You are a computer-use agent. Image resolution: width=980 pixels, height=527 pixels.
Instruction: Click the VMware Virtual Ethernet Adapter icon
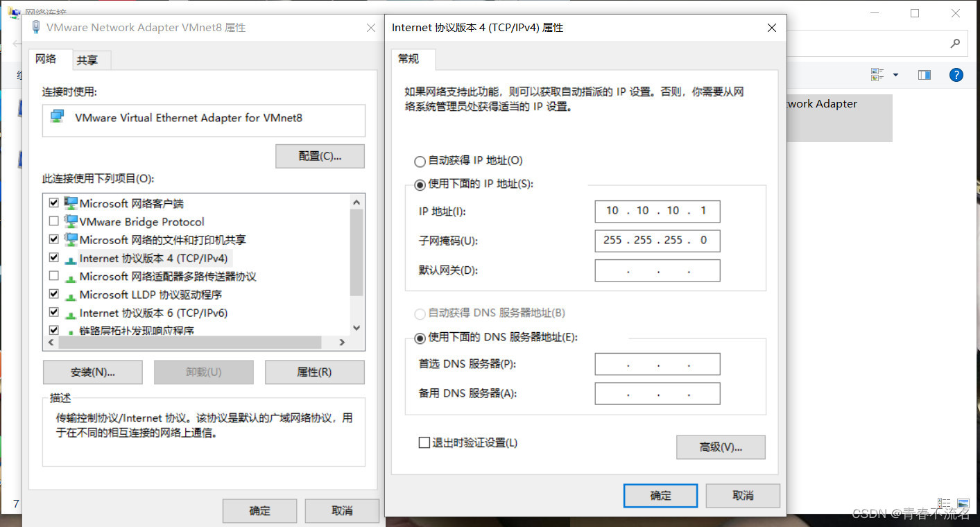point(58,116)
